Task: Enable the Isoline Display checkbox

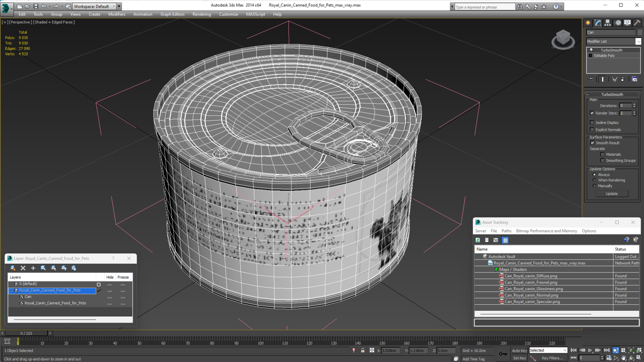Action: [x=592, y=122]
